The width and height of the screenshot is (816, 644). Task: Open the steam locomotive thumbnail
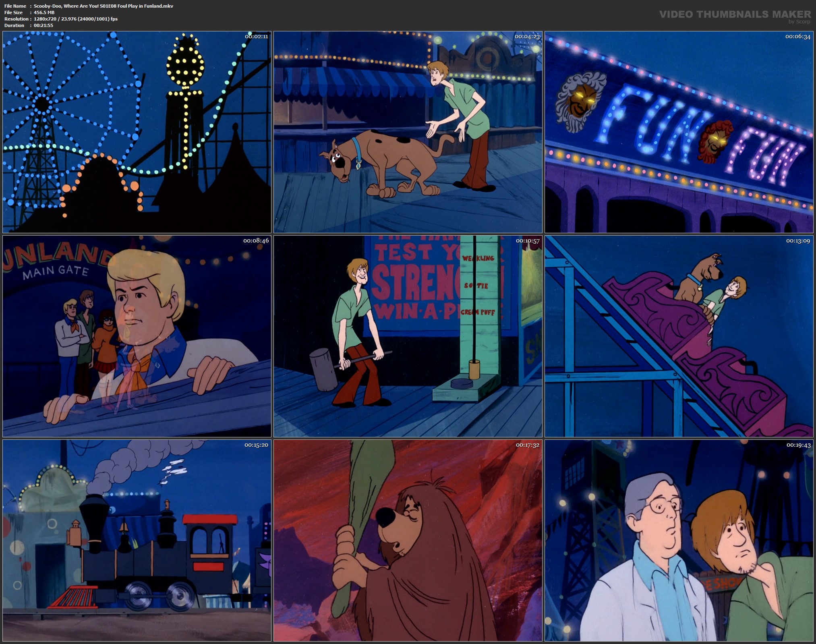137,540
